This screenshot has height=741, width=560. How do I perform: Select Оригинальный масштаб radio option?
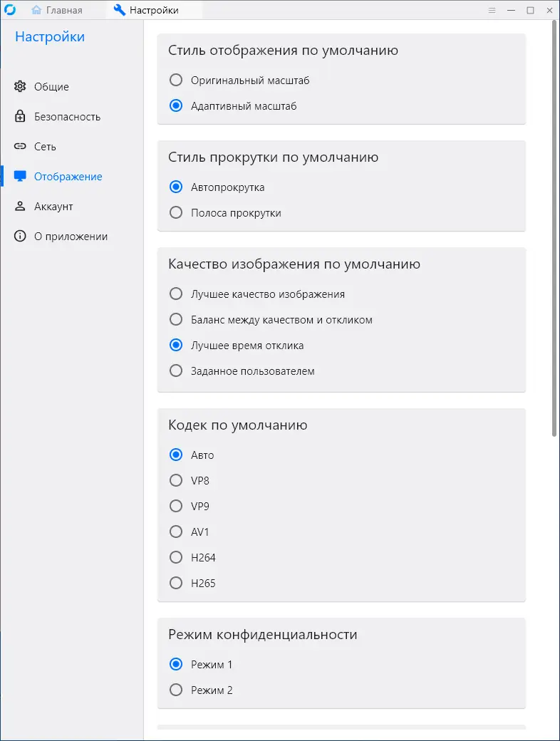[x=176, y=81]
